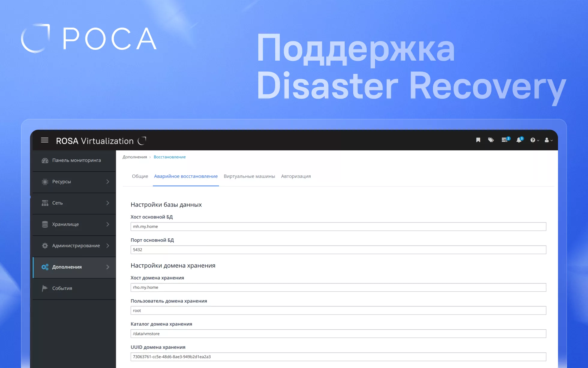Click the Порт основной БД field
588x368 pixels.
pos(338,250)
